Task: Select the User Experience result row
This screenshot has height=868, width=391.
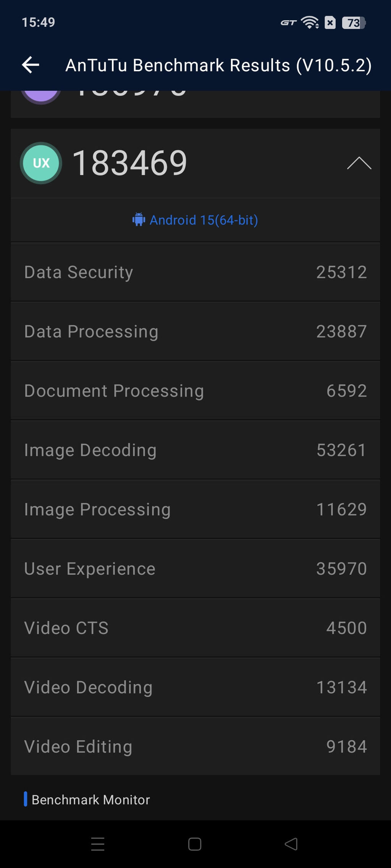Action: click(195, 569)
